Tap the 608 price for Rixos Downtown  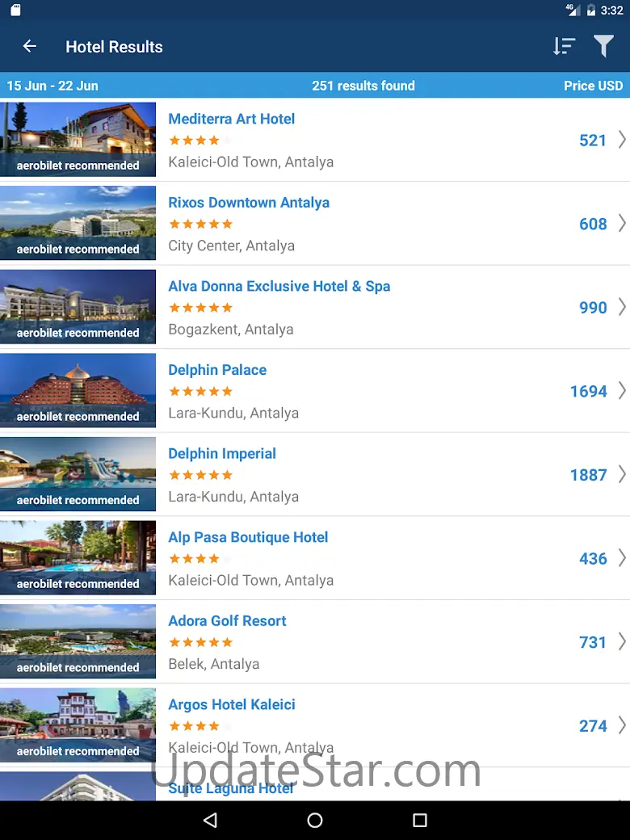(x=593, y=224)
